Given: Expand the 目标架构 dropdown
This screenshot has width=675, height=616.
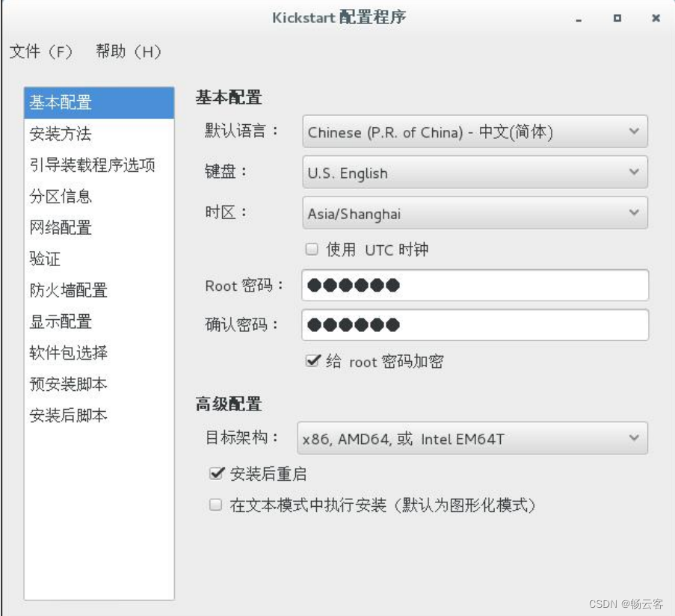Looking at the screenshot, I should coord(472,438).
